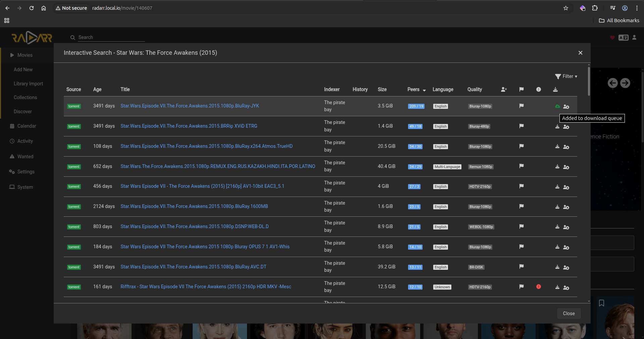
Task: Open the DSNP.WEB-DL.D release link
Action: 195,226
